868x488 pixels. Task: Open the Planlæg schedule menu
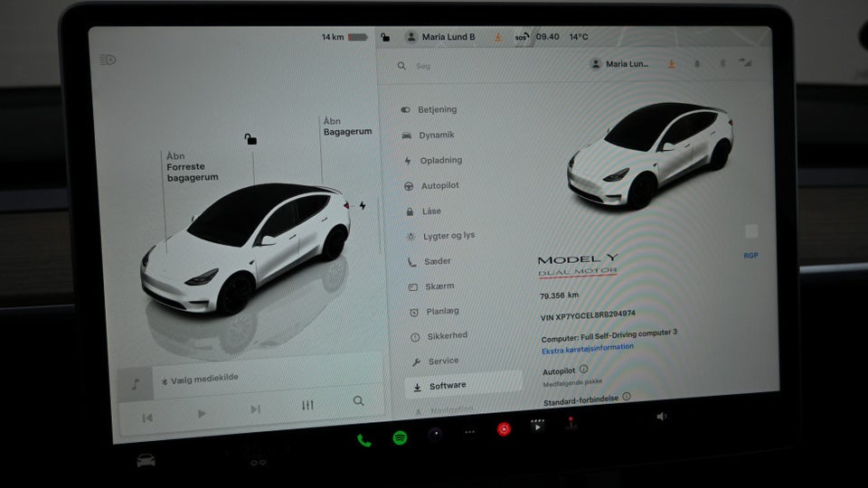coord(435,312)
